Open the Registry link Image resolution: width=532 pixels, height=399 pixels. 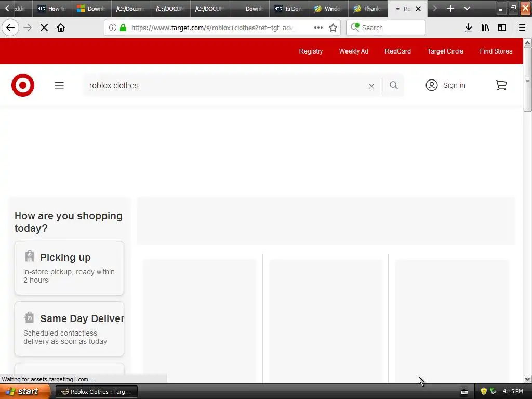tap(311, 51)
